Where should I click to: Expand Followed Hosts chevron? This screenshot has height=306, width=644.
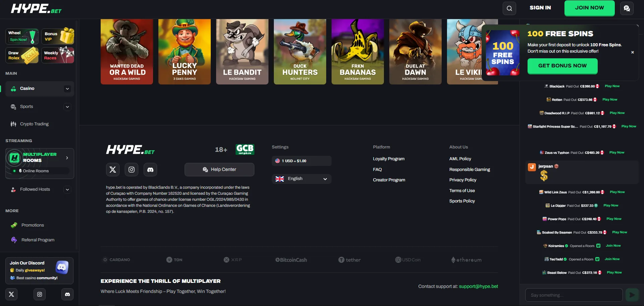pos(67,190)
